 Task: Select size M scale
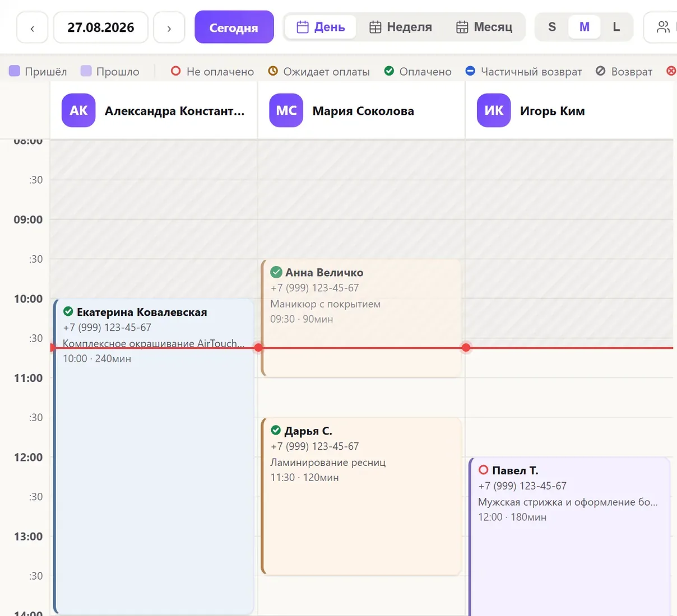[585, 27]
